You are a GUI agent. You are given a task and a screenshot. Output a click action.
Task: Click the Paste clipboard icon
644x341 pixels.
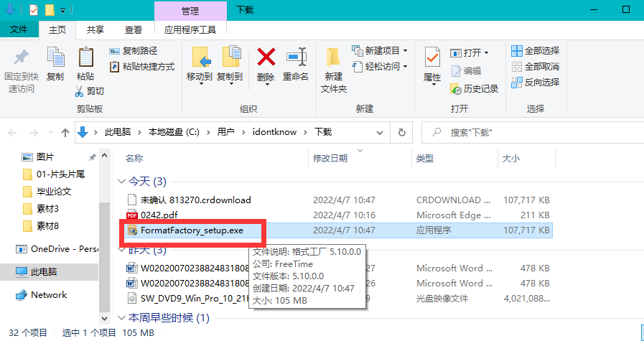tap(85, 57)
